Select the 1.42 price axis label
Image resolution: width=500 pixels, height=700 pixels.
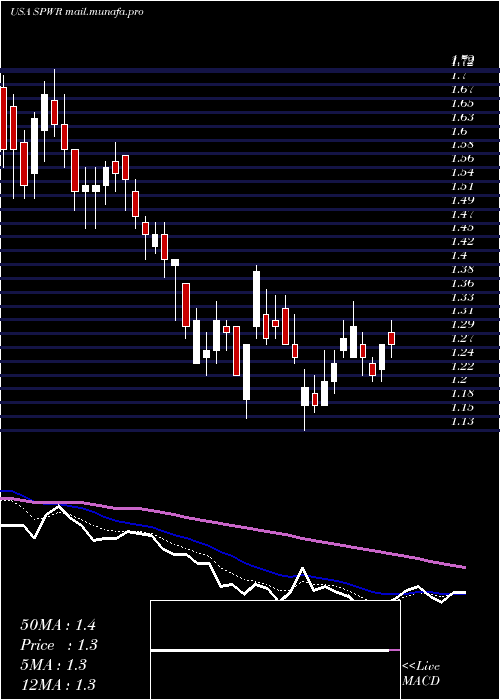click(x=462, y=242)
